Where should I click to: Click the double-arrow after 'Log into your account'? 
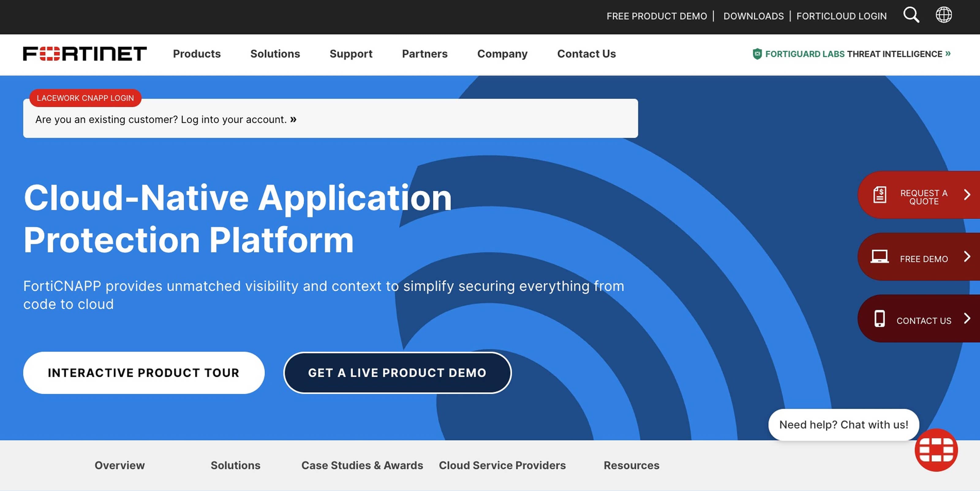pyautogui.click(x=293, y=119)
